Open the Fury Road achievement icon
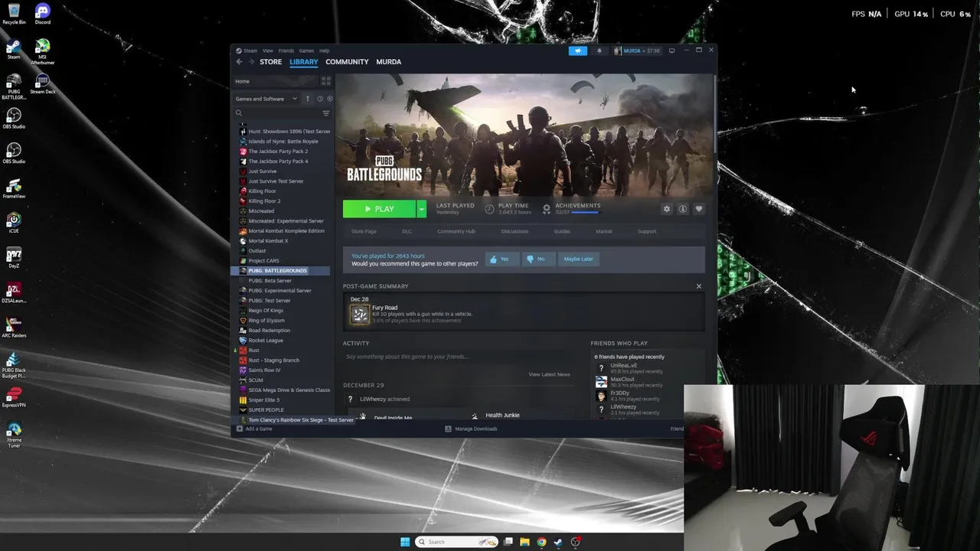The height and width of the screenshot is (551, 980). (359, 314)
